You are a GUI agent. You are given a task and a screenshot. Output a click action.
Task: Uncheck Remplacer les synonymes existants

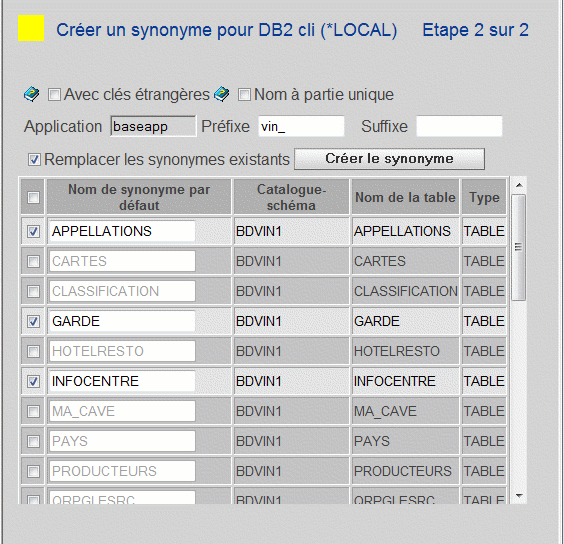pyautogui.click(x=34, y=159)
